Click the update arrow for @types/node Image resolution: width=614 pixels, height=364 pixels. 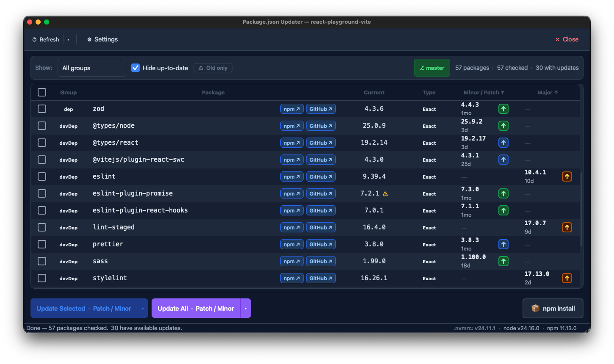click(x=503, y=126)
